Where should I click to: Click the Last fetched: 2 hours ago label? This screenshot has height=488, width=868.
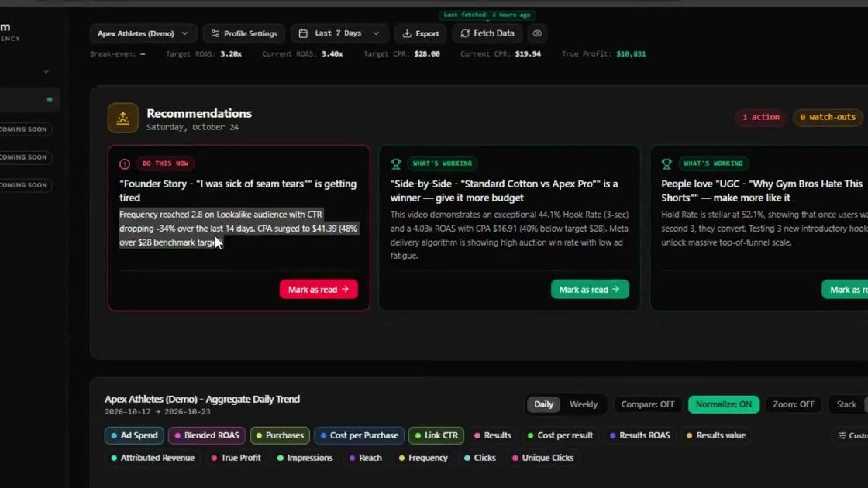[x=487, y=15]
